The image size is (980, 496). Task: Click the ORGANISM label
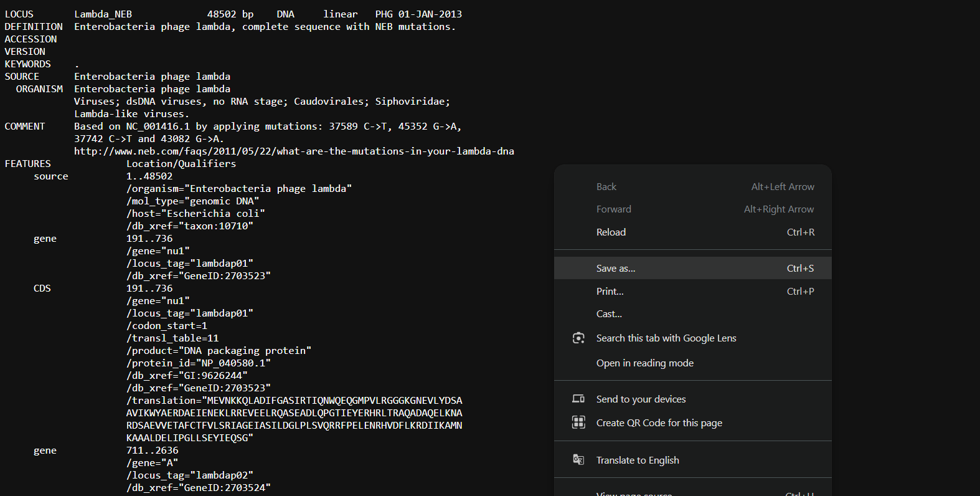click(x=39, y=89)
